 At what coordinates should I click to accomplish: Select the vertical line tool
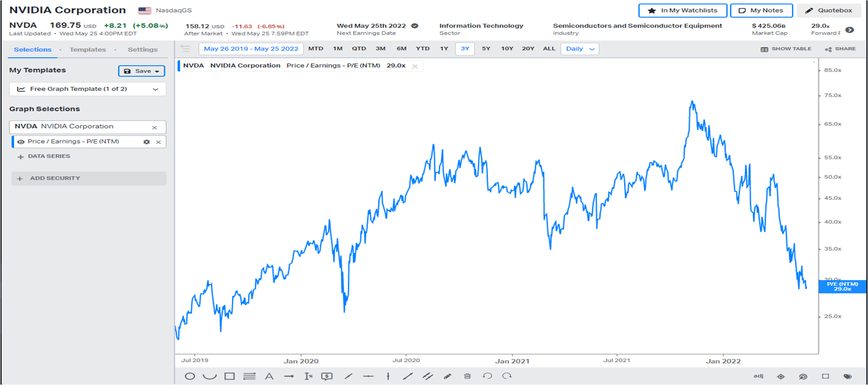point(388,376)
